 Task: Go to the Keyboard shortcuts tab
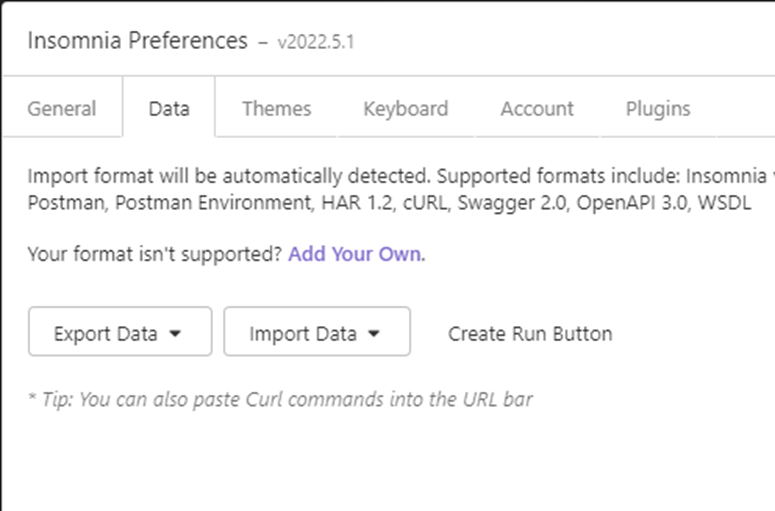[x=405, y=109]
